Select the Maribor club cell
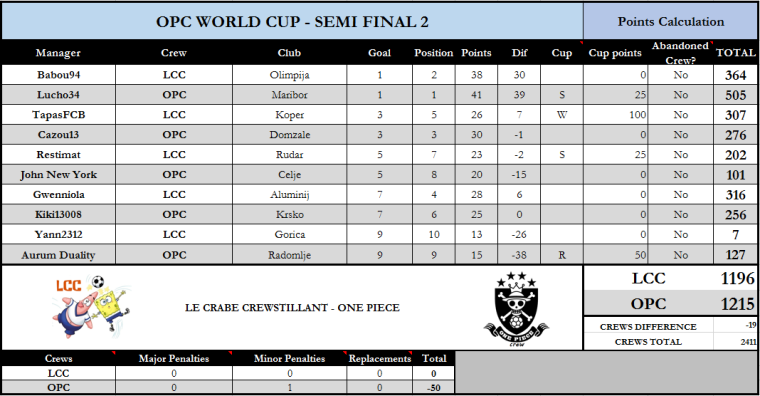Image resolution: width=760 pixels, height=396 pixels. click(x=289, y=95)
